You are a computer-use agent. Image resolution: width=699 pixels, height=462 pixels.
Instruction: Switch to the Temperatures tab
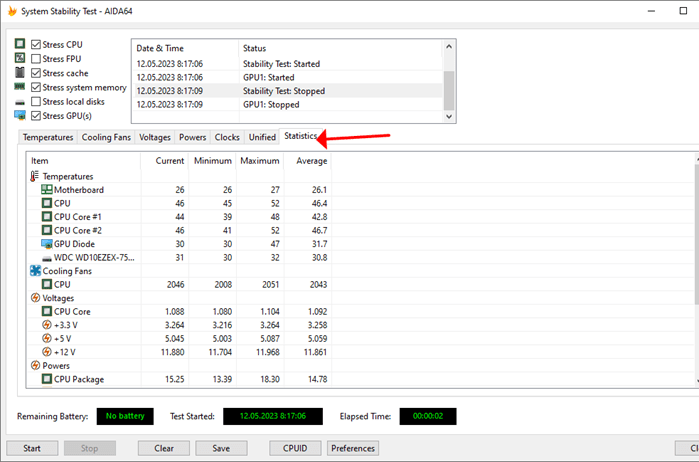pos(48,137)
